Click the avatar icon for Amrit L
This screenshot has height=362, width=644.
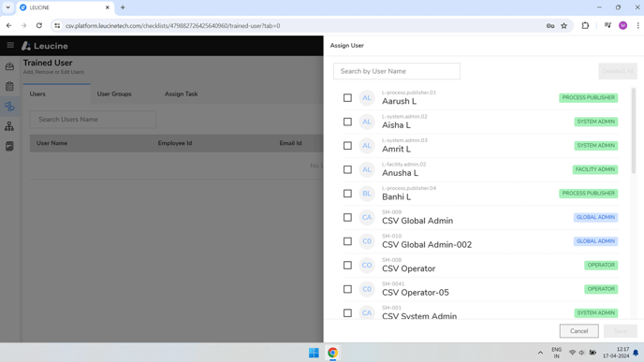[367, 145]
